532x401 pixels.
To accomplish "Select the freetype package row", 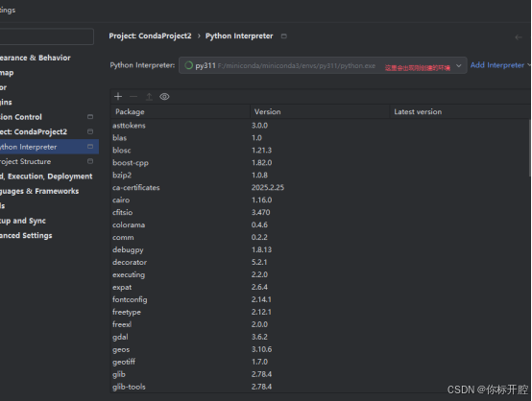I will point(320,312).
